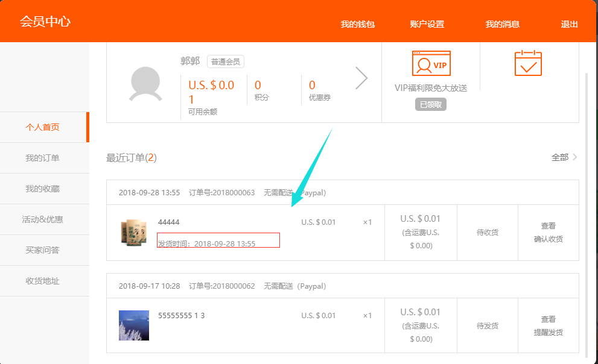Click 退出 to log out
Image resolution: width=598 pixels, height=364 pixels.
point(569,24)
